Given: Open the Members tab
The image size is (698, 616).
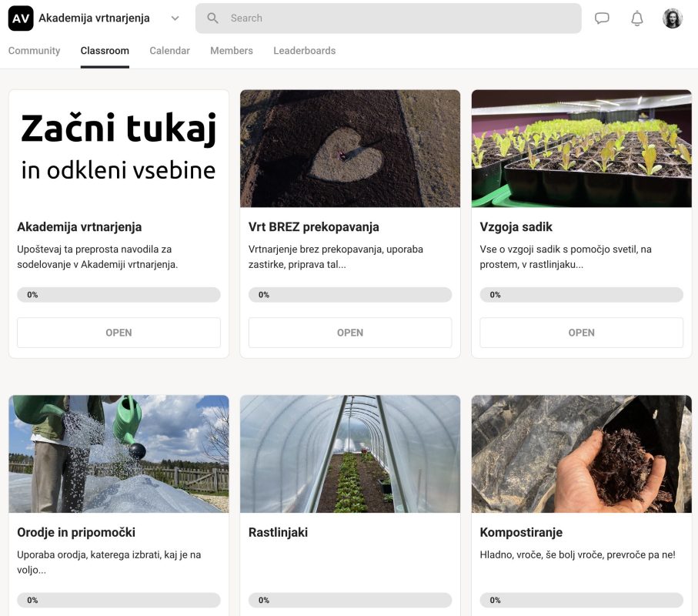Looking at the screenshot, I should 232,51.
